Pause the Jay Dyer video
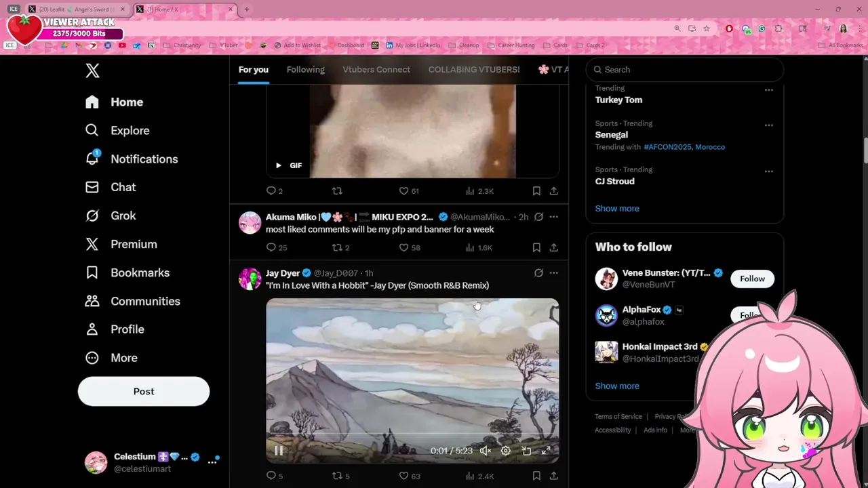The width and height of the screenshot is (868, 488). 279,451
